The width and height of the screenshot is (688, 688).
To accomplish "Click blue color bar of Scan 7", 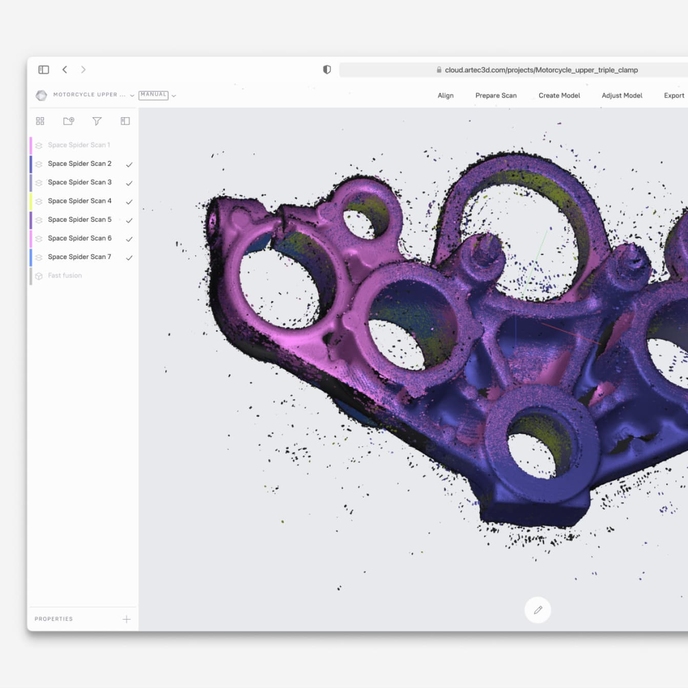I will click(x=31, y=257).
